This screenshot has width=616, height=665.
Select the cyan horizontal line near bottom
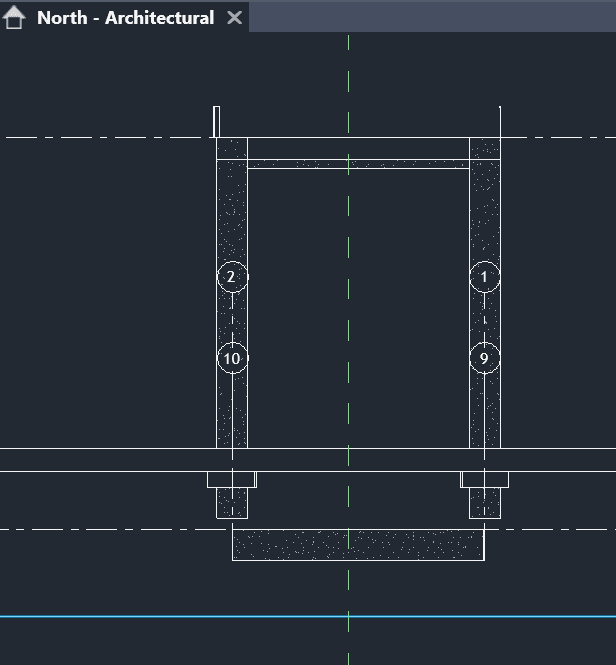(150, 616)
